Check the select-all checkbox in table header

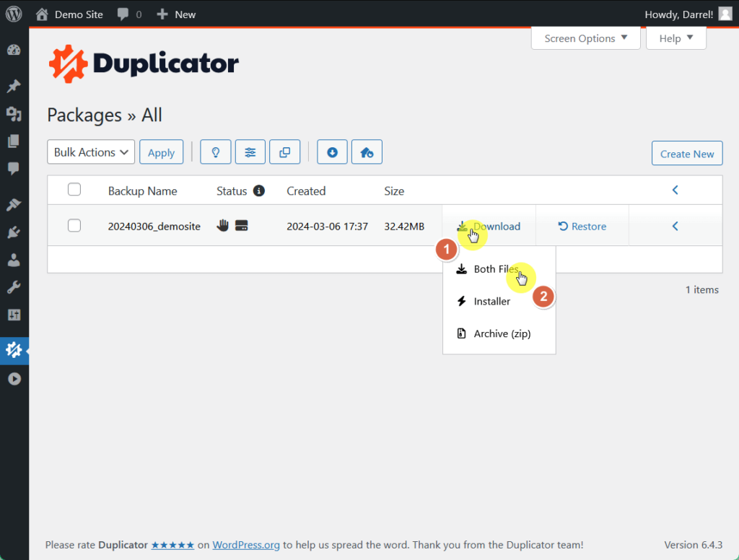click(x=74, y=190)
